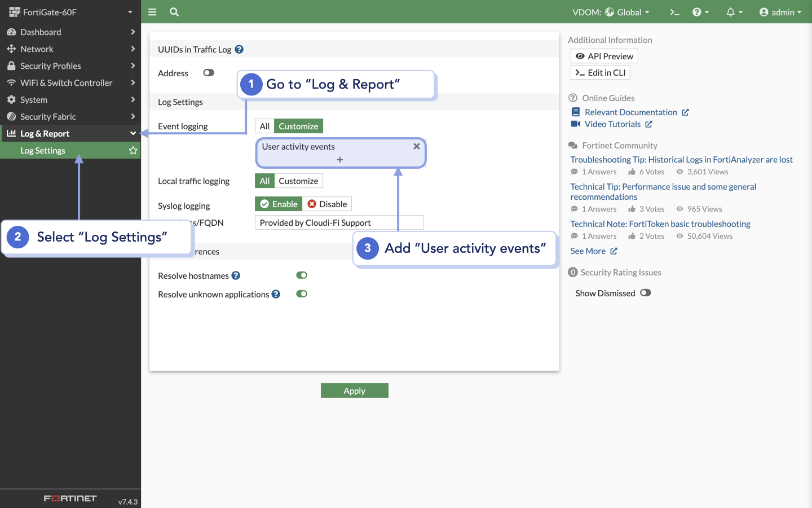Image resolution: width=812 pixels, height=508 pixels.
Task: Click the search magnifier in the top bar
Action: tap(174, 12)
